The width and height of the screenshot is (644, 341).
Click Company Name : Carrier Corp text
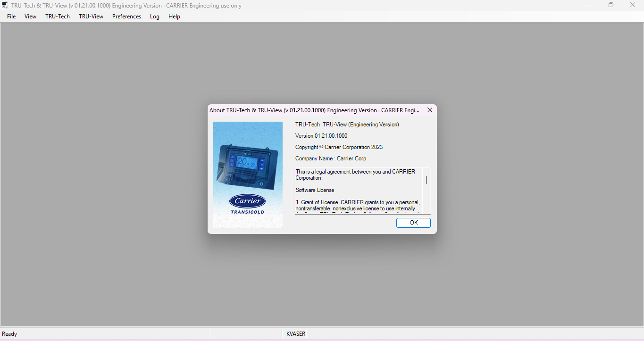coord(331,158)
